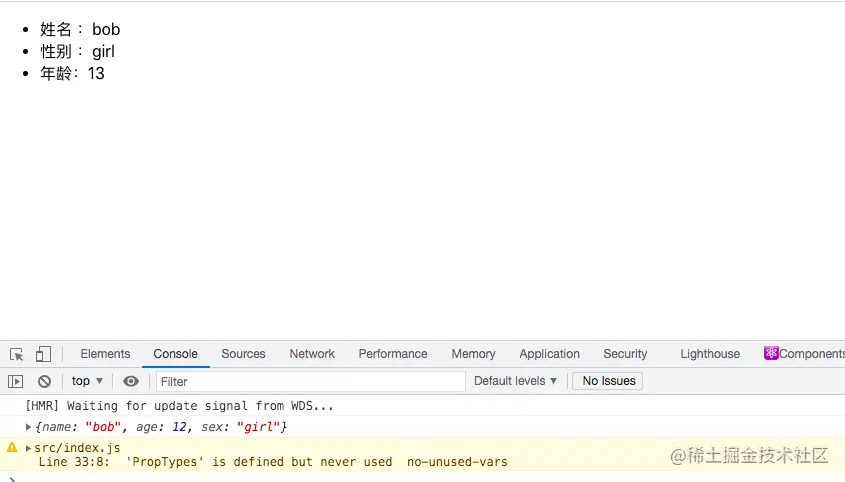Screen dimensions: 845x482
Task: Open the top JavaScript context dropdown
Action: pos(87,381)
